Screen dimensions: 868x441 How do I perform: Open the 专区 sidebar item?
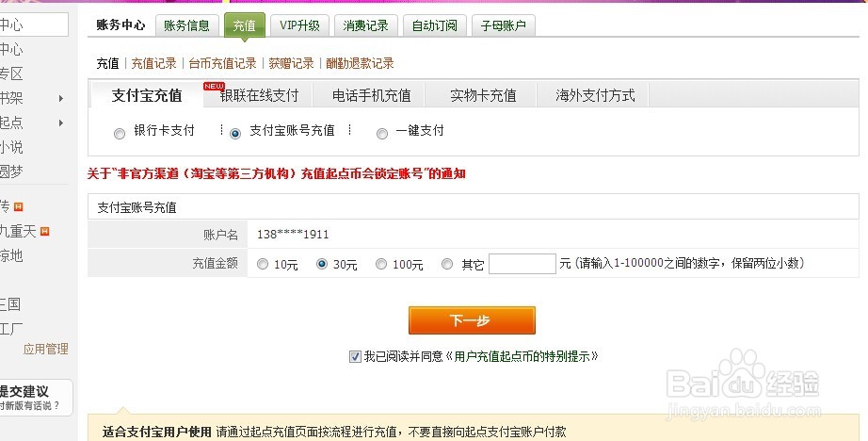coord(11,73)
